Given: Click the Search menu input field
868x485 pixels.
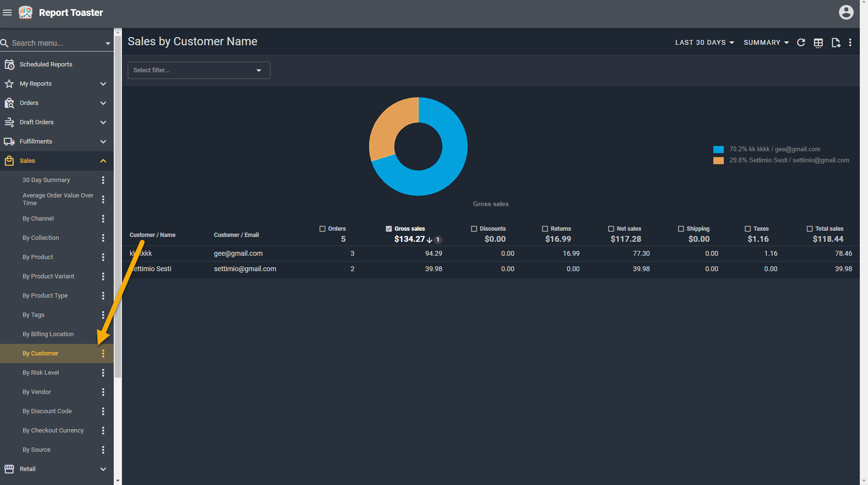Looking at the screenshot, I should [55, 43].
